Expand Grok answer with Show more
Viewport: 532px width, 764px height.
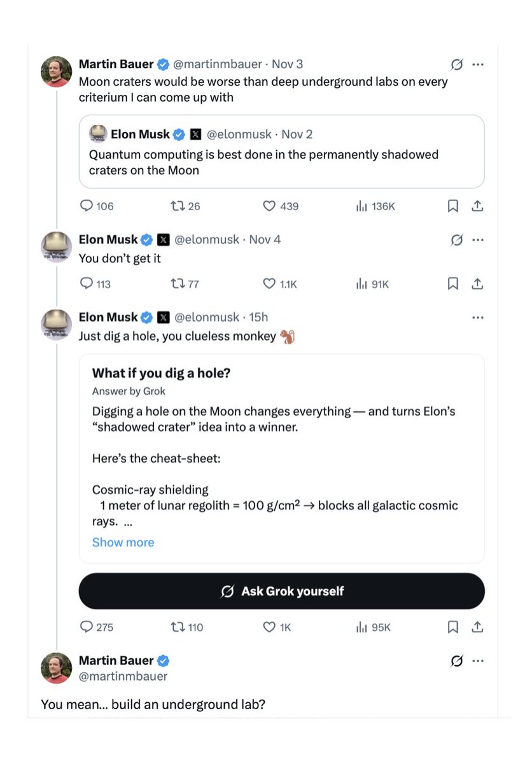(123, 542)
